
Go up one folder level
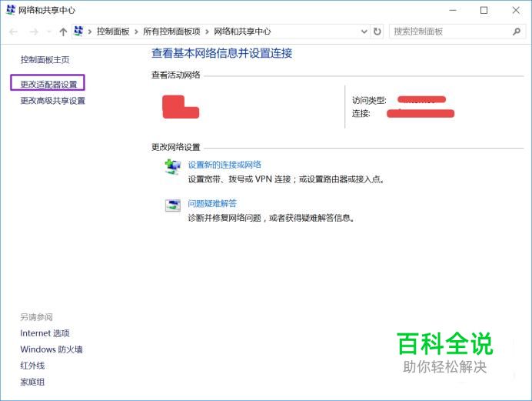(63, 32)
